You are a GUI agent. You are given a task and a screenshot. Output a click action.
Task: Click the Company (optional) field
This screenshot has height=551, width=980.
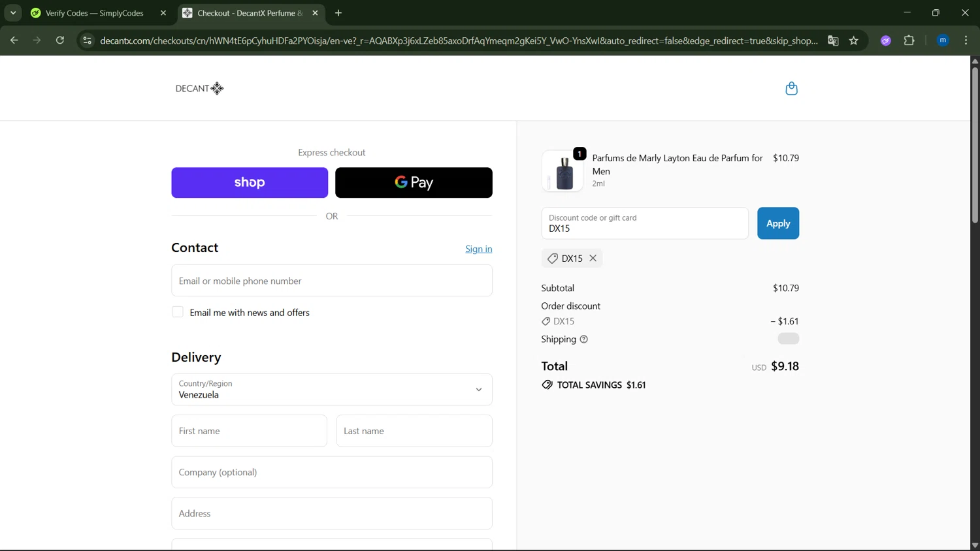(x=332, y=472)
